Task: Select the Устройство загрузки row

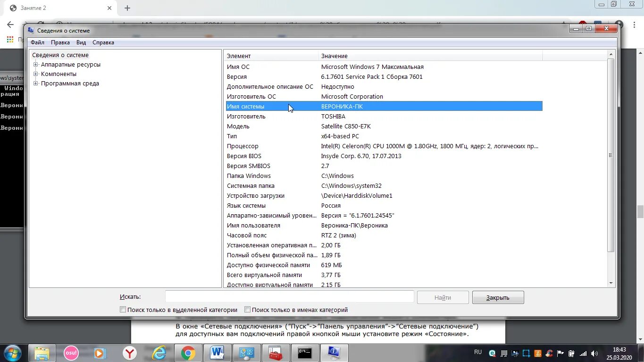Action: click(384, 196)
